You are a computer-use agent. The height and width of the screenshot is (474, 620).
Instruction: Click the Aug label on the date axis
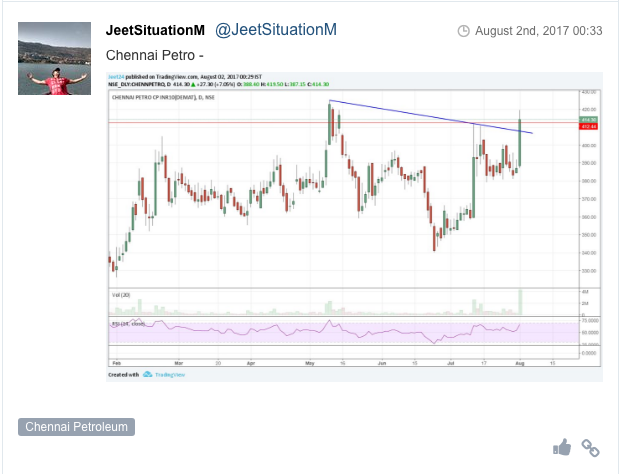pos(520,363)
